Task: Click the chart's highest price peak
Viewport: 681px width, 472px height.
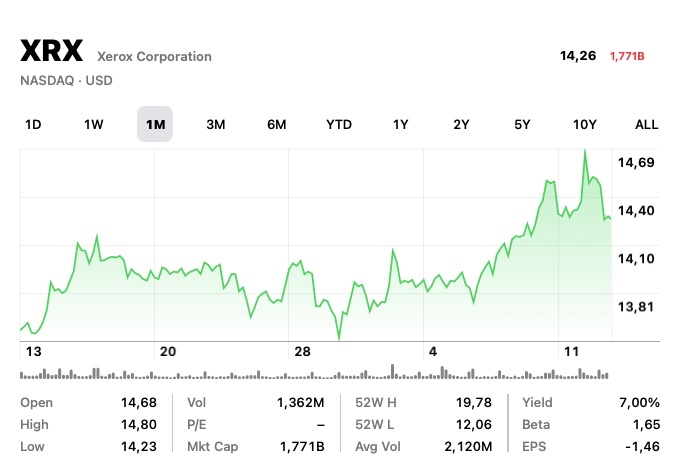Action: point(585,150)
